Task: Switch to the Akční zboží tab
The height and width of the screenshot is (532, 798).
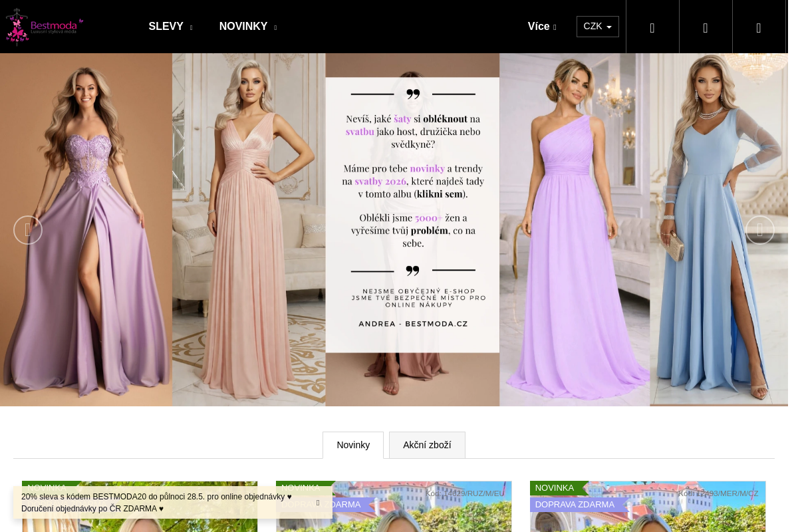Action: [x=427, y=445]
